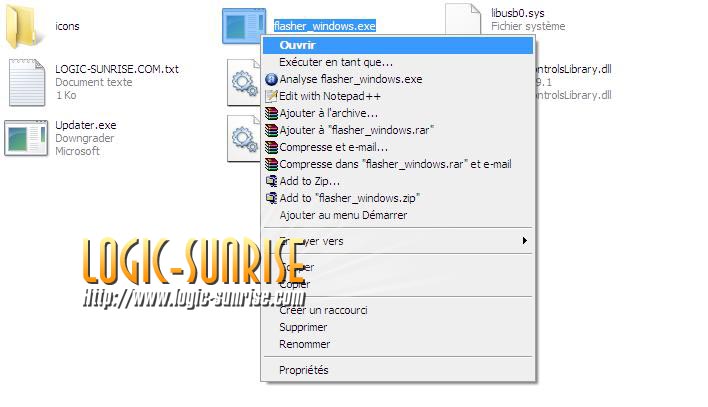Click the Downgrader description under Updater.exe
The image size is (708, 407).
pyautogui.click(x=84, y=138)
